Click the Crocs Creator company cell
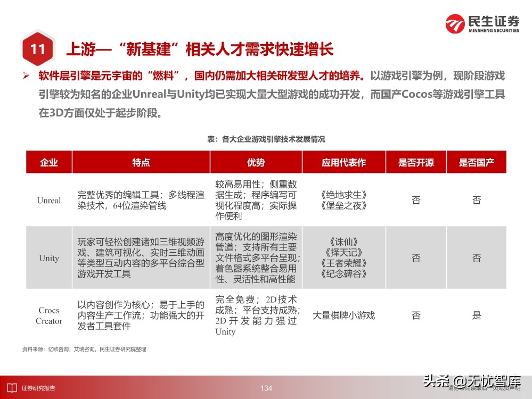Image resolution: width=532 pixels, height=399 pixels. pyautogui.click(x=49, y=315)
